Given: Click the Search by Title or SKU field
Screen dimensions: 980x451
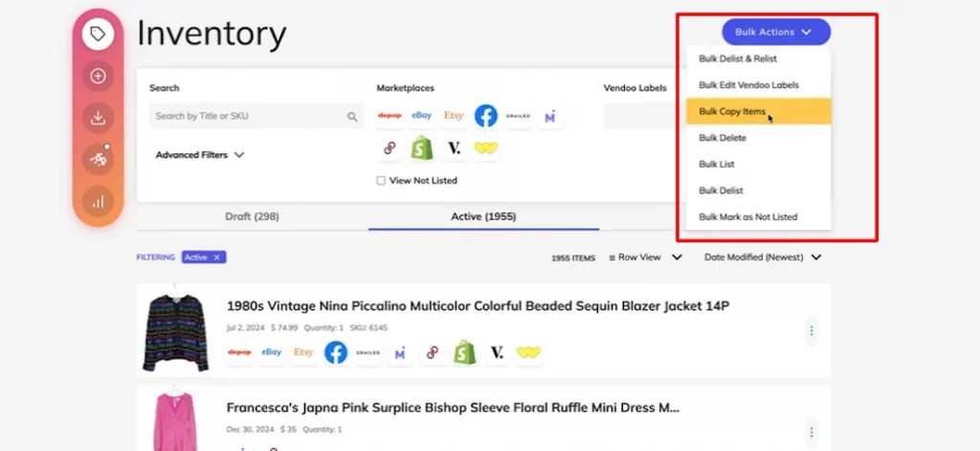Looking at the screenshot, I should (x=249, y=116).
